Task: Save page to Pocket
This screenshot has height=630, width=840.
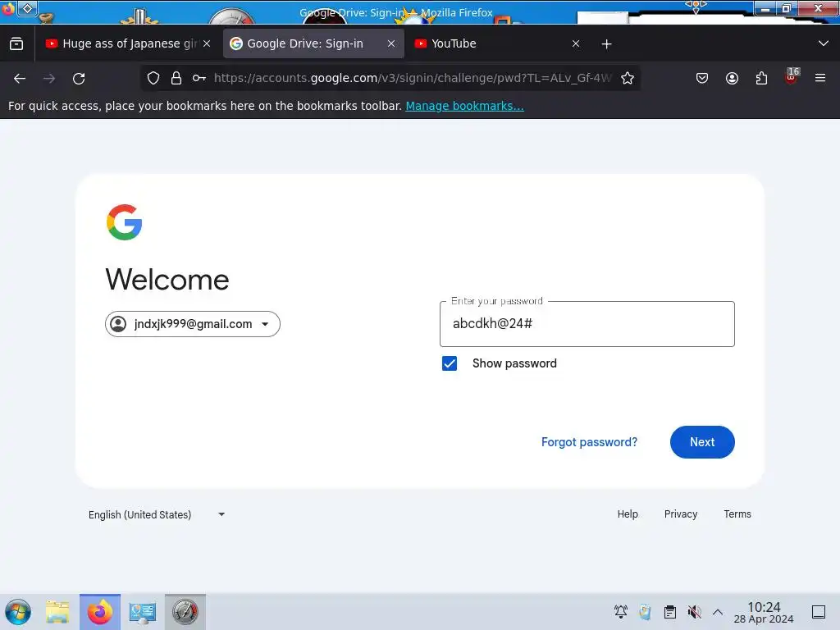Action: pyautogui.click(x=702, y=78)
